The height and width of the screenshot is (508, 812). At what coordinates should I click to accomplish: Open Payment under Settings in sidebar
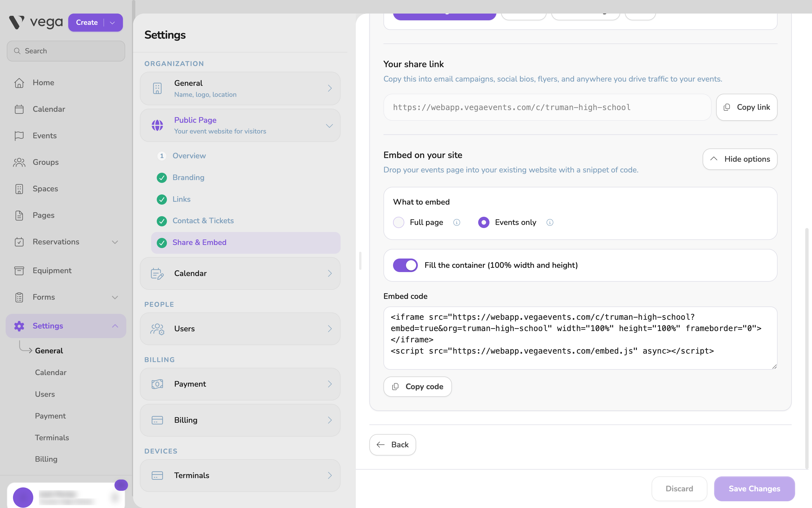click(x=50, y=416)
